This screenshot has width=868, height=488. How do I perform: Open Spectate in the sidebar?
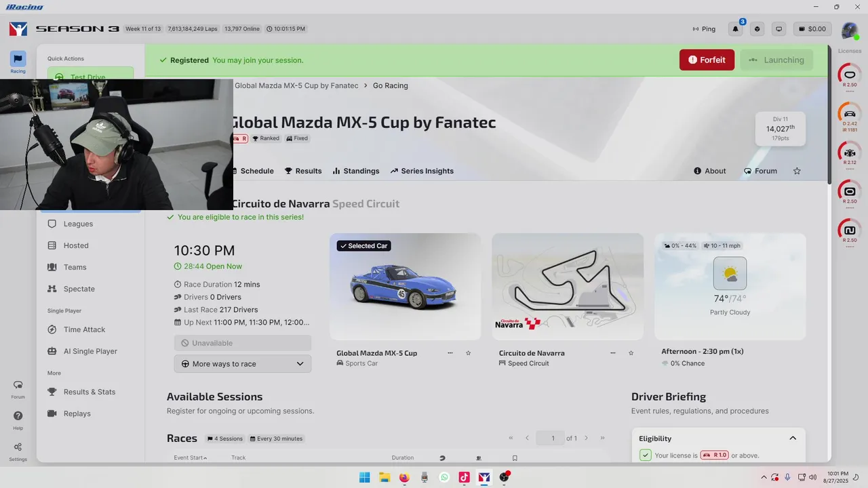pos(79,289)
